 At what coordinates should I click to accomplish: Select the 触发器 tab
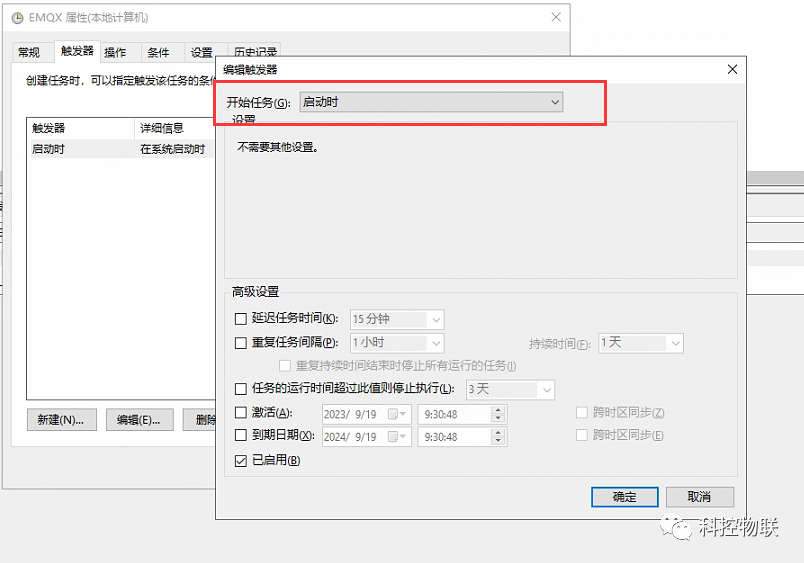[77, 51]
